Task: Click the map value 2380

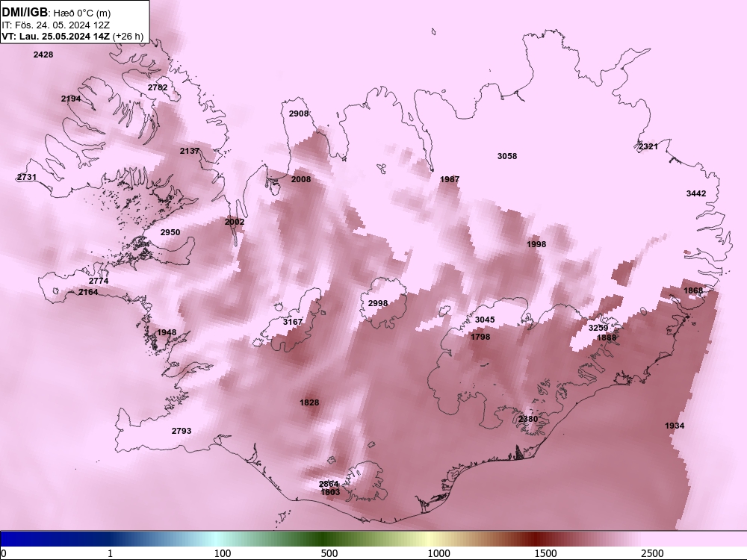Action: point(528,419)
